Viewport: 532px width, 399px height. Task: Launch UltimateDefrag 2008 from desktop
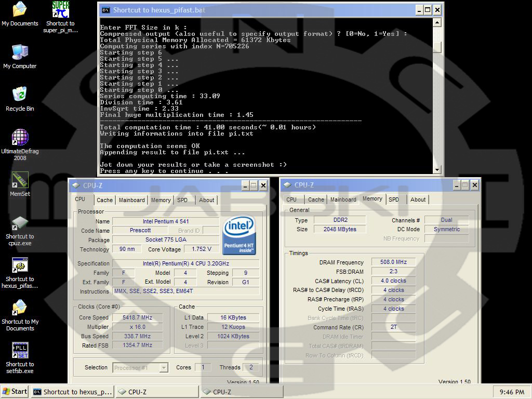[20, 144]
